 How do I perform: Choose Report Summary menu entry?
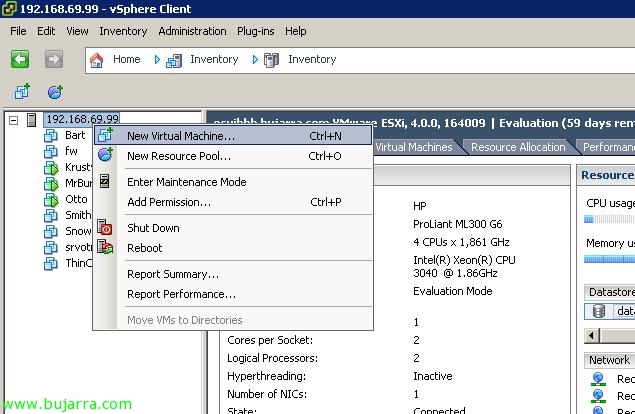point(233,274)
